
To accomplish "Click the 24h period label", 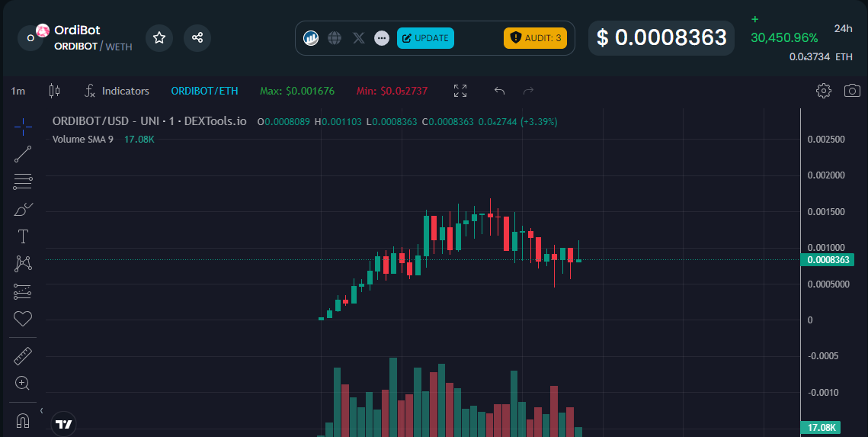I will (843, 29).
